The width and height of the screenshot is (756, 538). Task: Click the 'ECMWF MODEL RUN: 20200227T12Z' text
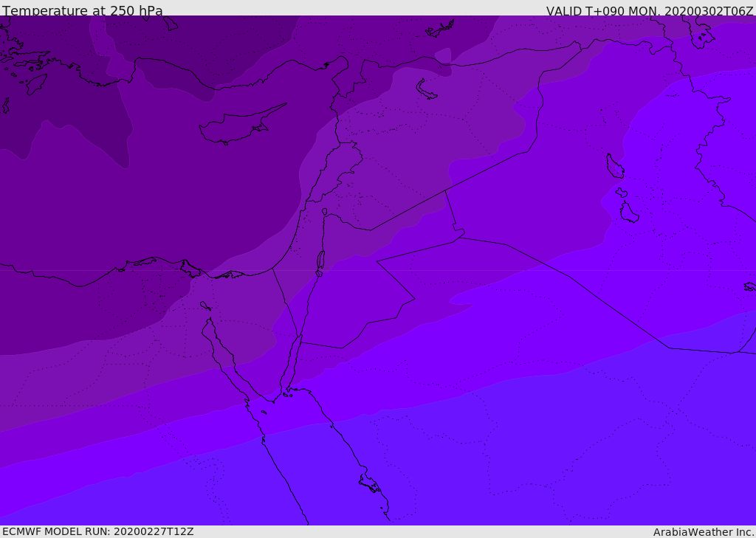(x=98, y=531)
